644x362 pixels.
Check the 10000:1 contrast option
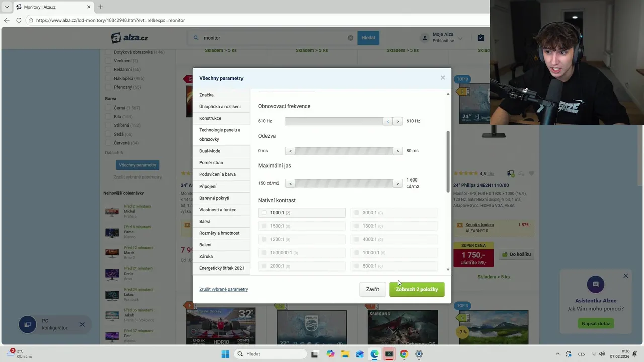(356, 253)
